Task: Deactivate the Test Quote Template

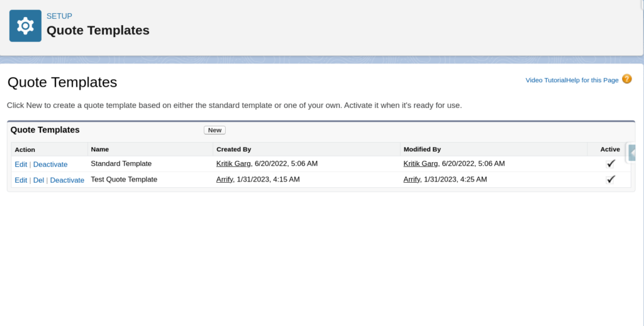Action: pos(67,180)
